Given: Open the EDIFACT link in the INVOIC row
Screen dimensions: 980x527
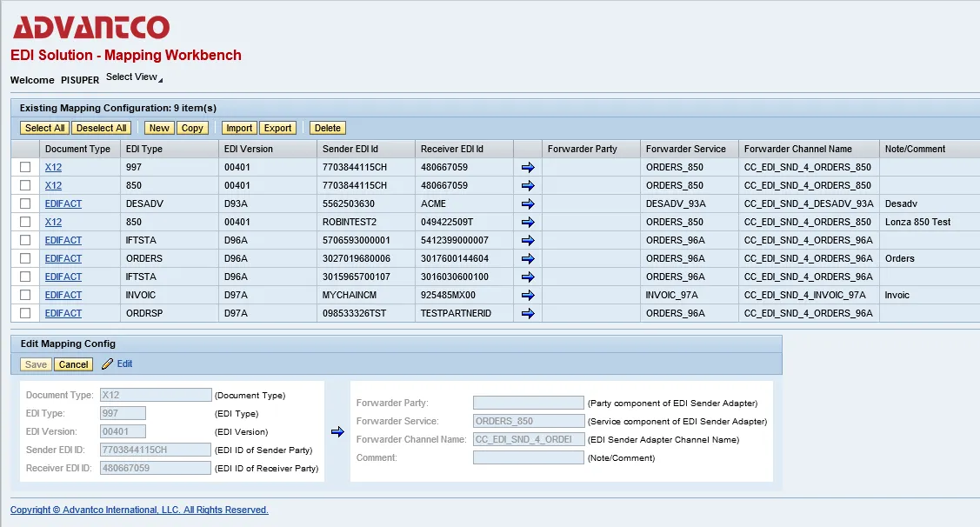Looking at the screenshot, I should [63, 295].
